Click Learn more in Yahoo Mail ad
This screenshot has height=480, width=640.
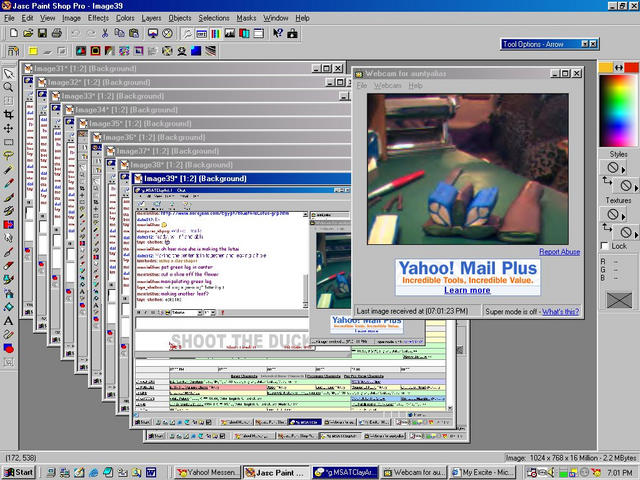tap(467, 290)
